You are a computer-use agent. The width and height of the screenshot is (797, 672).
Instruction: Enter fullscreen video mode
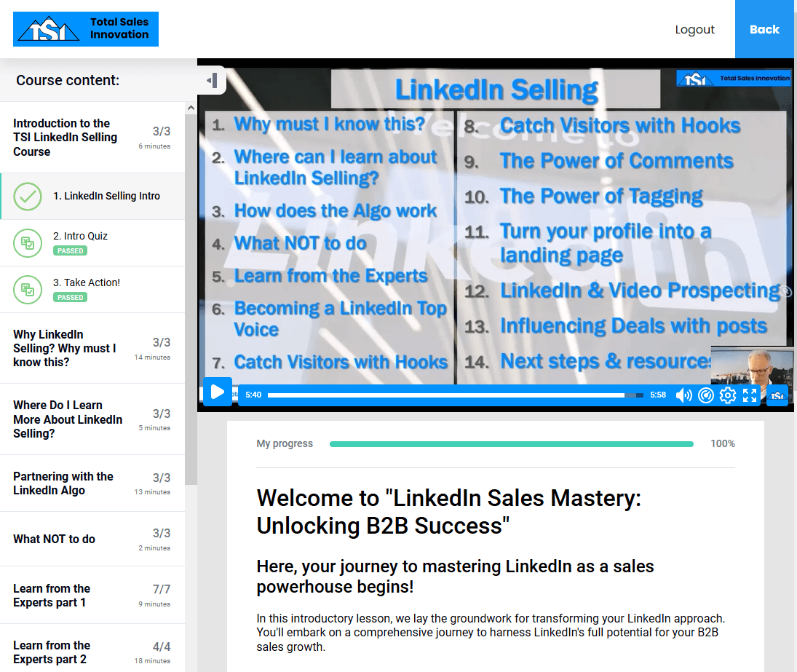(x=750, y=395)
